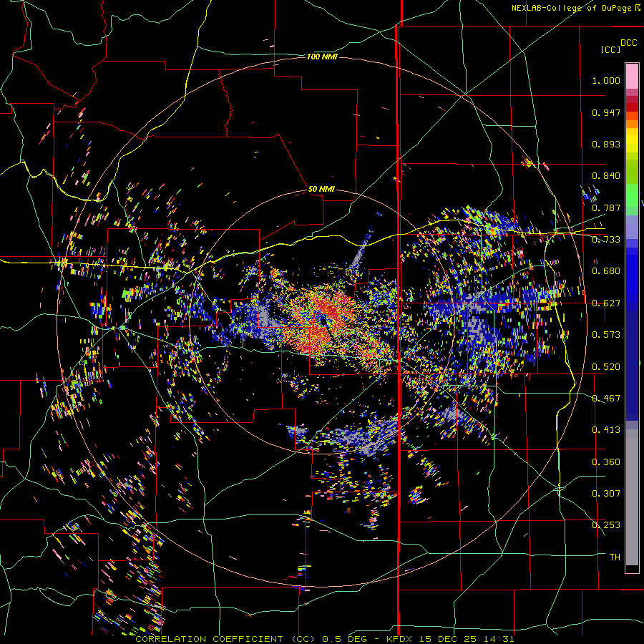
Task: Click the pink top segment of the color bar
Action: click(632, 76)
